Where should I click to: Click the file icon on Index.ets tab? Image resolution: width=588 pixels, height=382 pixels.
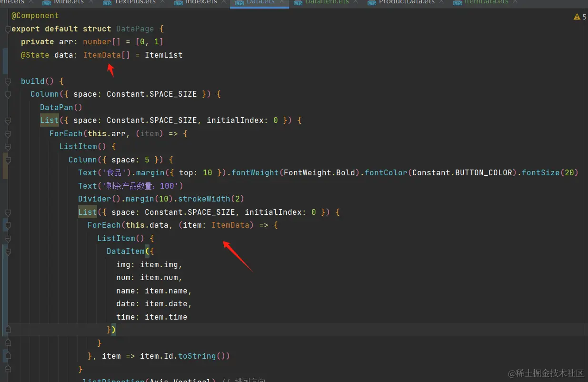coord(179,2)
